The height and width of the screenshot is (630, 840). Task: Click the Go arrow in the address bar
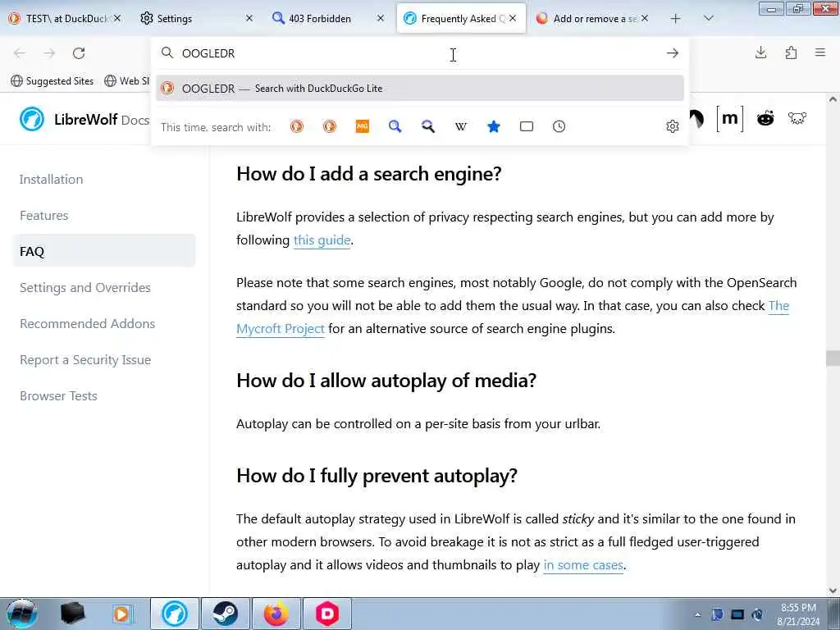click(673, 53)
